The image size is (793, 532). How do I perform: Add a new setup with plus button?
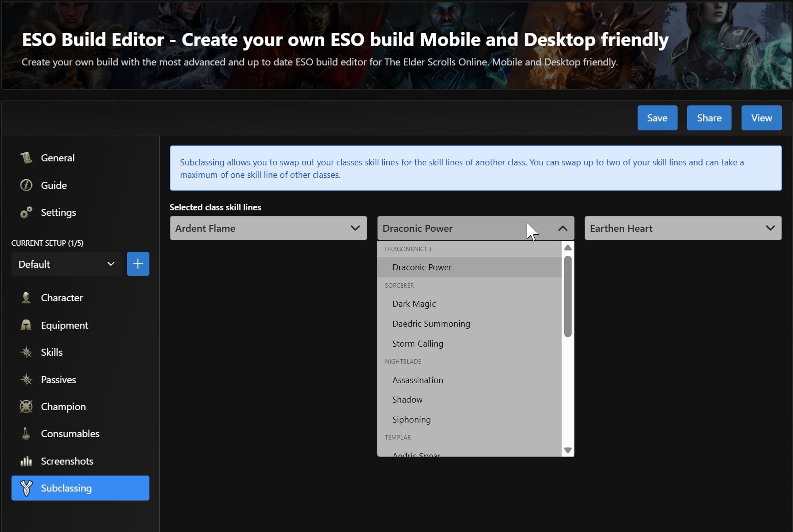click(138, 264)
